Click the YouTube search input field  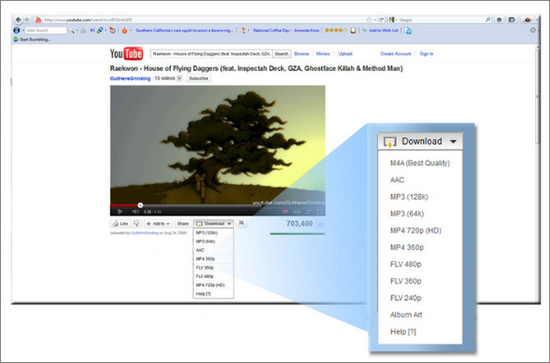pyautogui.click(x=211, y=54)
